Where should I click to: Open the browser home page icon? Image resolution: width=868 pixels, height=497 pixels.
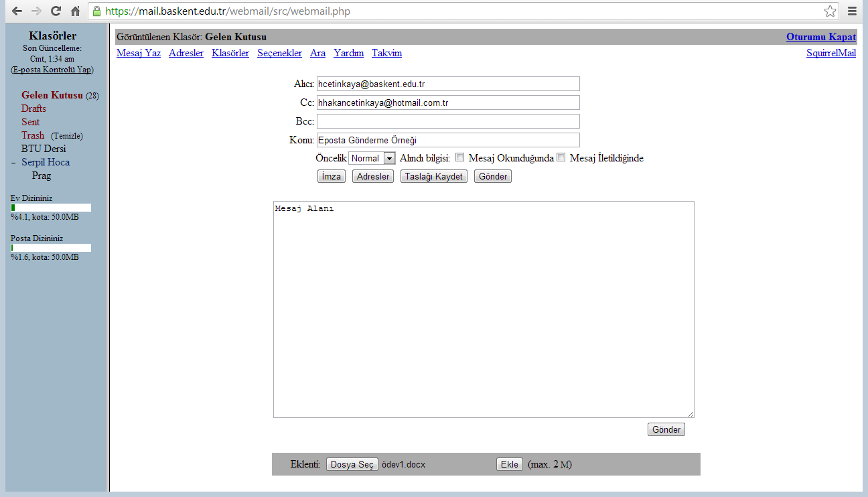click(76, 11)
